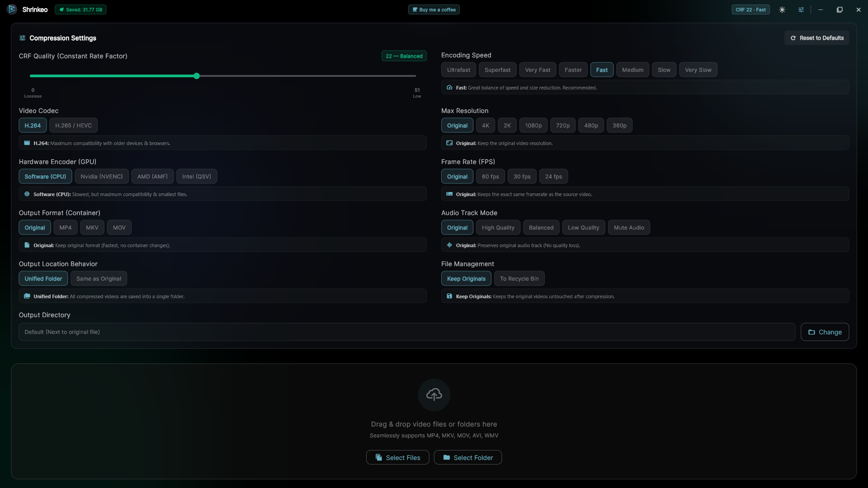
Task: Choose Balanced audio track mode
Action: point(541,227)
